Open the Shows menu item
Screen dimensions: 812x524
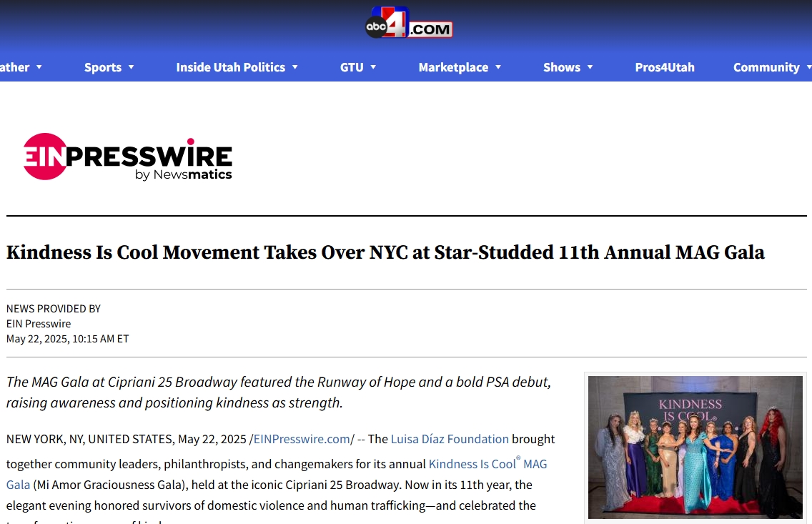point(561,67)
